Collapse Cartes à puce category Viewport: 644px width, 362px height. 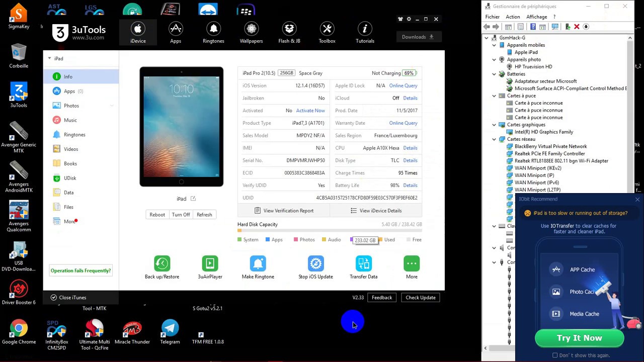pos(494,96)
